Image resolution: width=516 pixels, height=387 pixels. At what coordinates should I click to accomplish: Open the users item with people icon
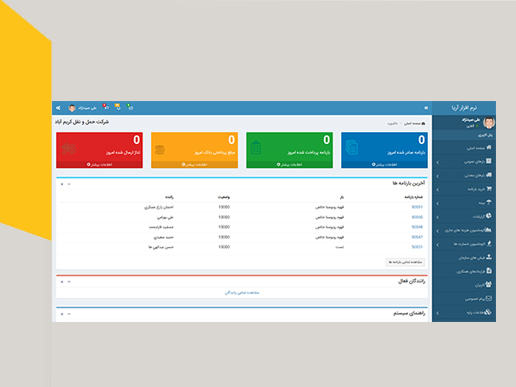point(464,285)
